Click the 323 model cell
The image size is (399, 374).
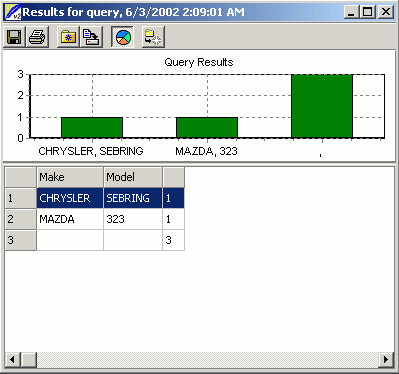point(133,219)
